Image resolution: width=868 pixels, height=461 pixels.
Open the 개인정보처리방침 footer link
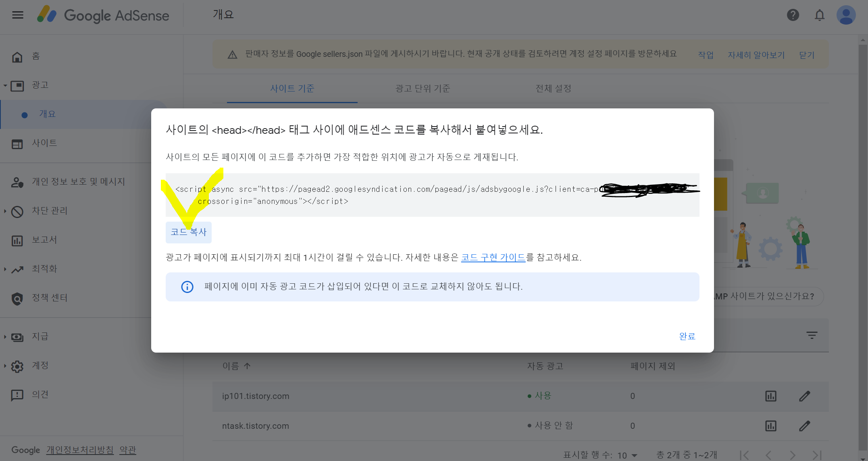coord(80,450)
